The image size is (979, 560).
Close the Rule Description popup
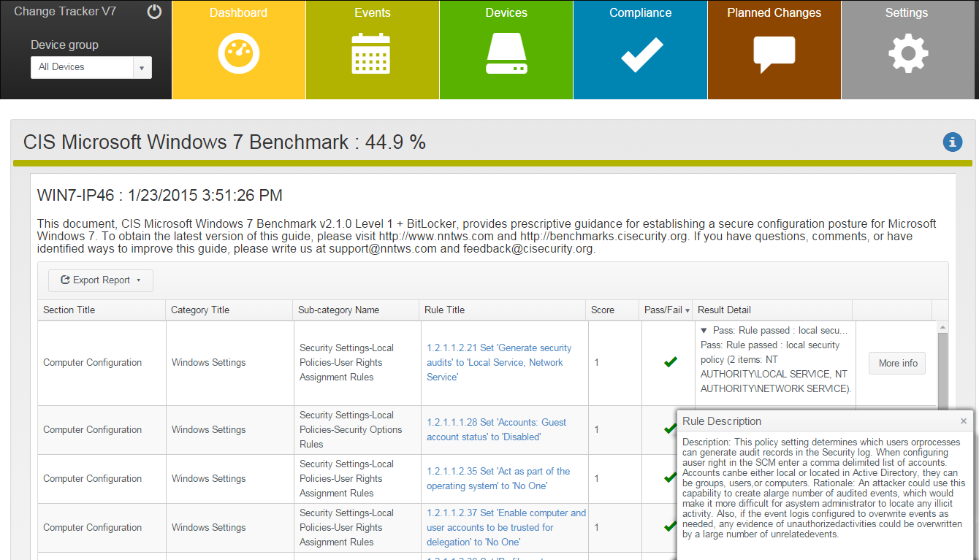point(964,421)
